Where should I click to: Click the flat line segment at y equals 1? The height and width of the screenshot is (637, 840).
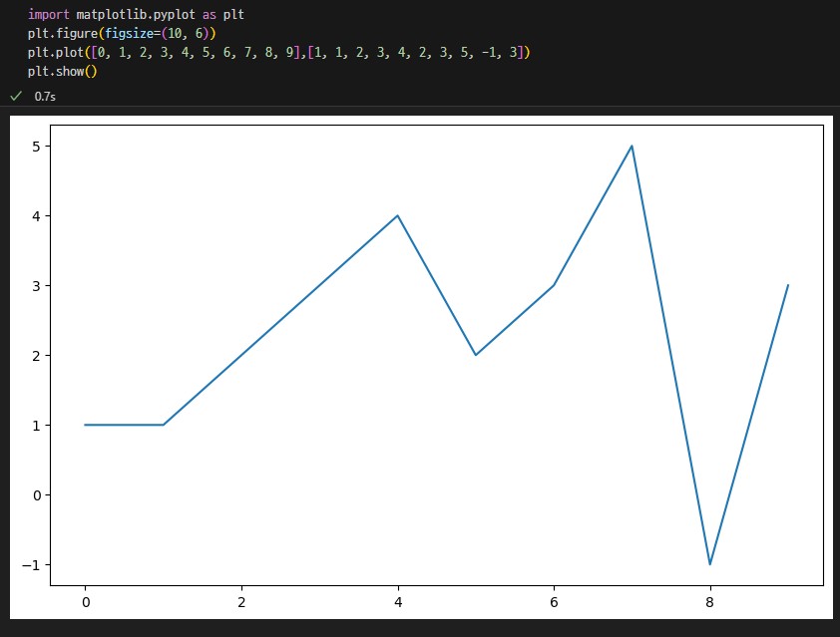125,425
